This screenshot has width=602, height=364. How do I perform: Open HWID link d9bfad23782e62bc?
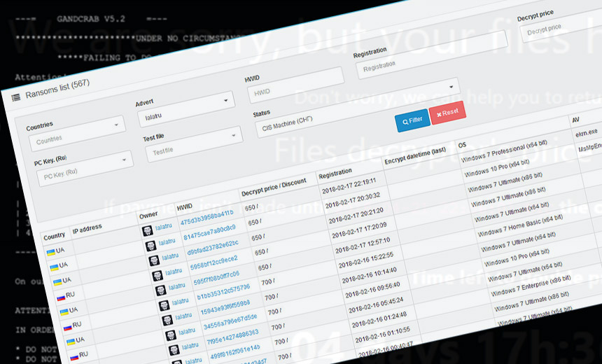click(x=213, y=248)
